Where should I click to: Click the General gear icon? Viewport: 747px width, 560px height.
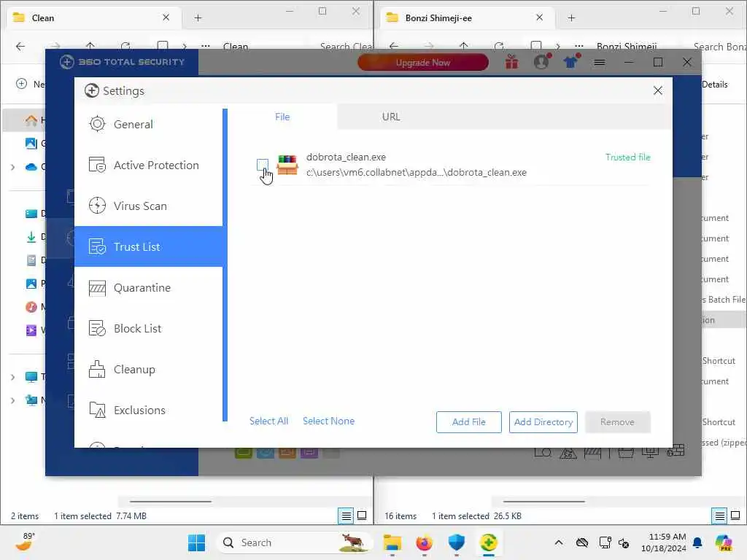(97, 124)
